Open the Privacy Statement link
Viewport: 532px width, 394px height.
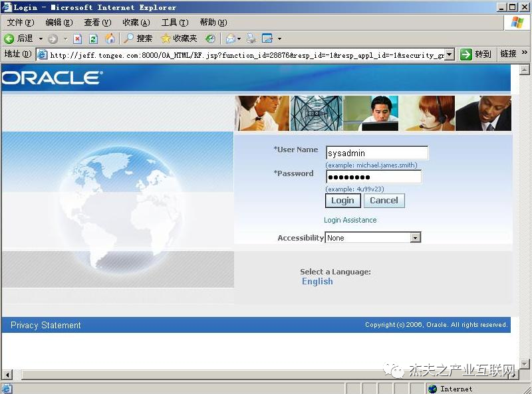pyautogui.click(x=46, y=325)
